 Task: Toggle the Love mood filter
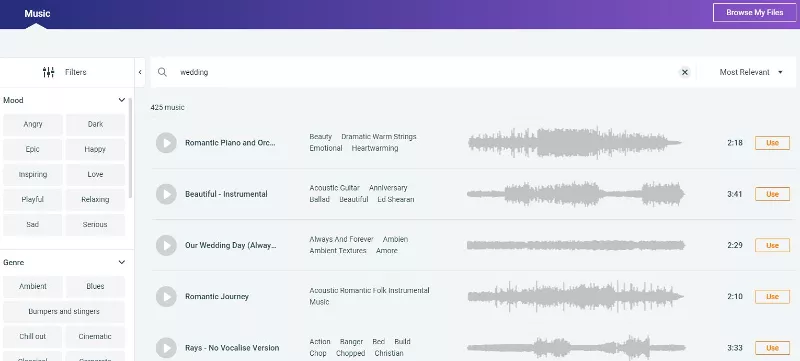pyautogui.click(x=95, y=174)
